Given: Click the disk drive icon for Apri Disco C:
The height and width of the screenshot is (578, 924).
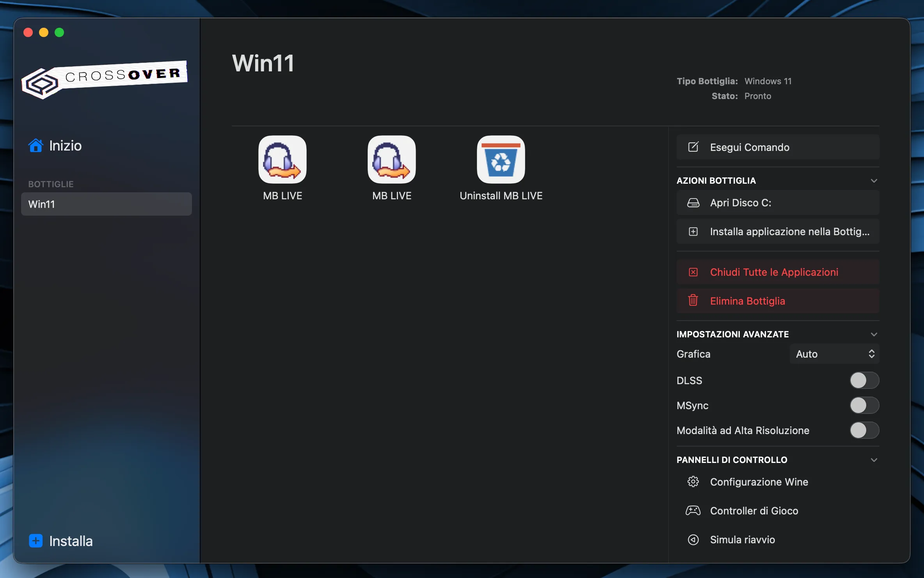Looking at the screenshot, I should 693,203.
